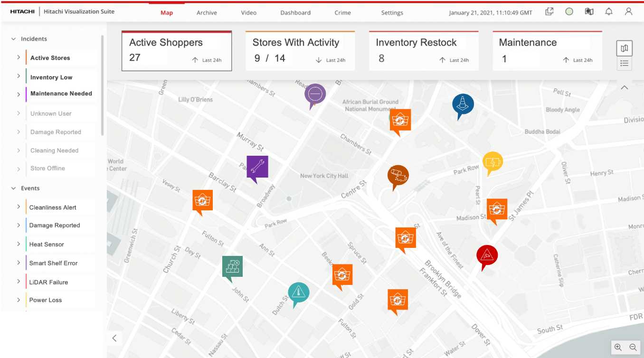Image resolution: width=644 pixels, height=358 pixels.
Task: Click the sidebar vertical scrollbar
Action: click(x=102, y=85)
